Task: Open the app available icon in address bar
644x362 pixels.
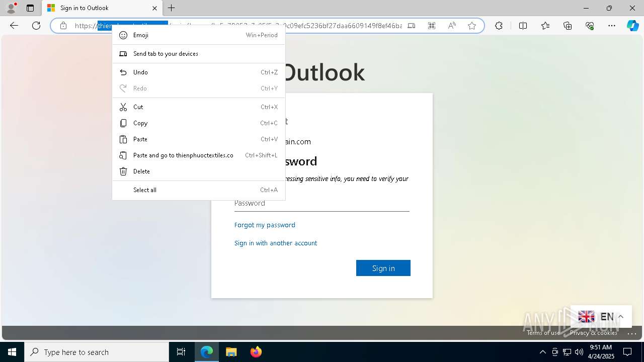Action: [x=412, y=26]
